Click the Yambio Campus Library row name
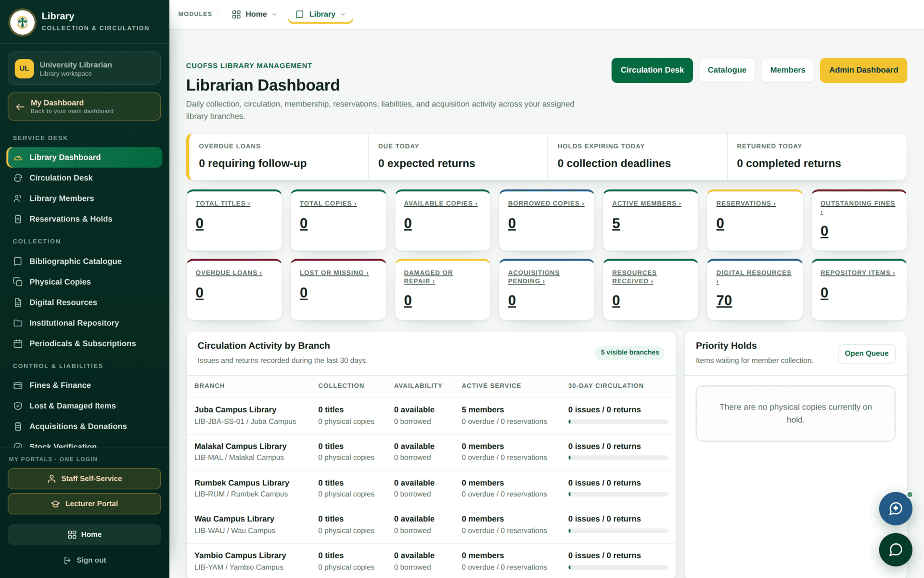Screen dimensions: 924x578 [240, 556]
